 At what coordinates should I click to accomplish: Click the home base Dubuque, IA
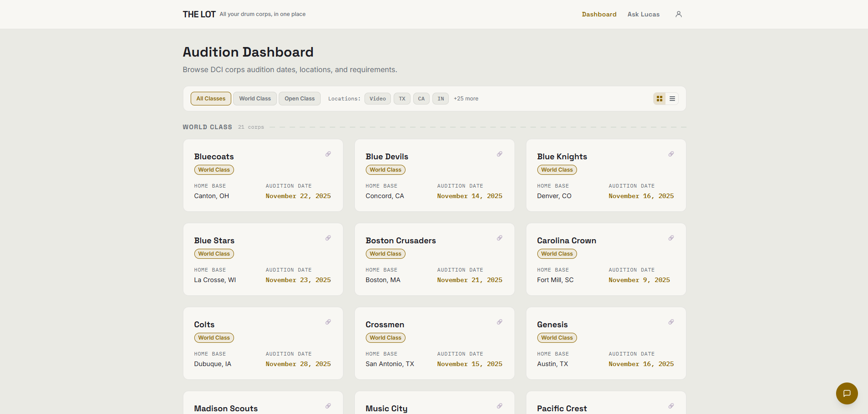tap(213, 364)
